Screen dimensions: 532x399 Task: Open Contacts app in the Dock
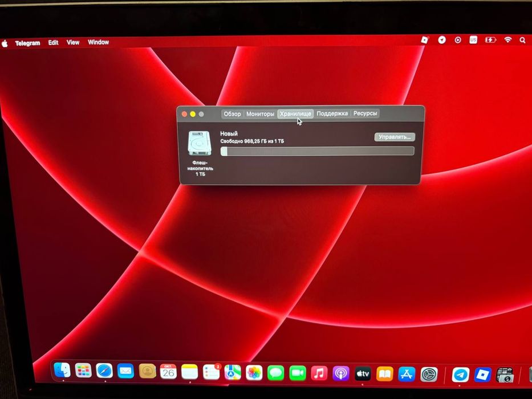[x=147, y=372]
